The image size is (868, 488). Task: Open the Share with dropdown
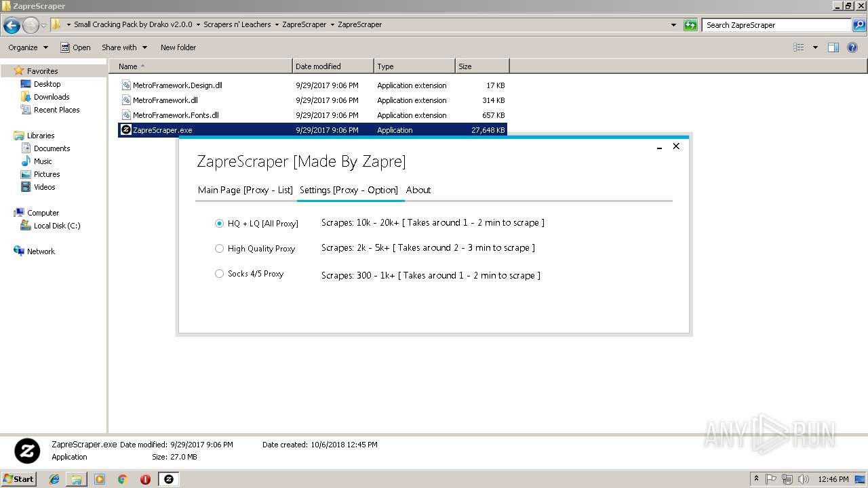124,47
